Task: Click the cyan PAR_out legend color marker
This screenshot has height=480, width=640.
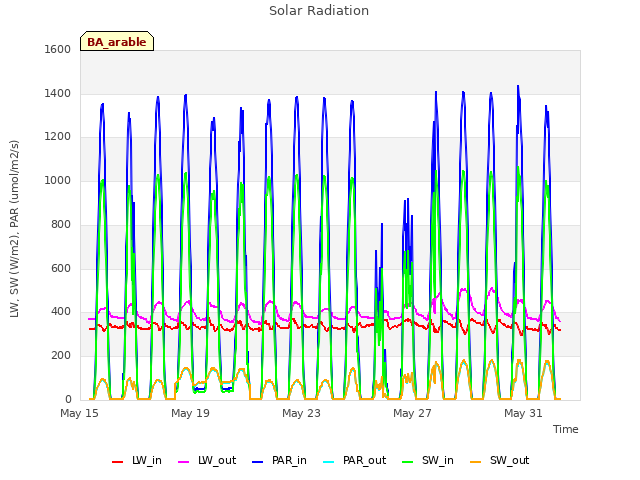Action: pyautogui.click(x=328, y=462)
